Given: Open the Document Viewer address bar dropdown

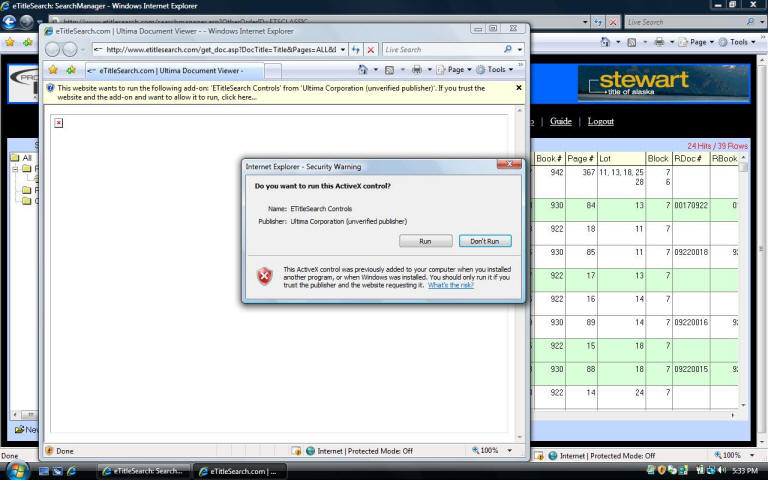Looking at the screenshot, I should click(x=343, y=49).
